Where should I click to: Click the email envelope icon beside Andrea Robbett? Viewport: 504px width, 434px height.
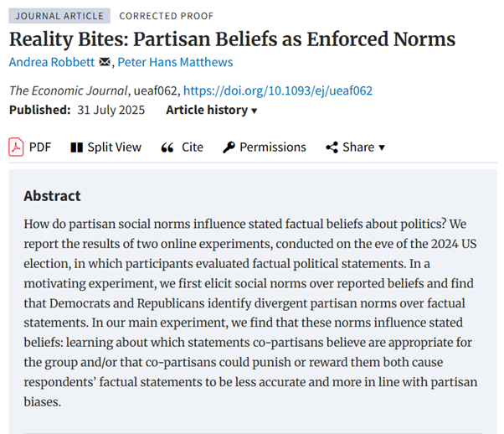pos(105,62)
